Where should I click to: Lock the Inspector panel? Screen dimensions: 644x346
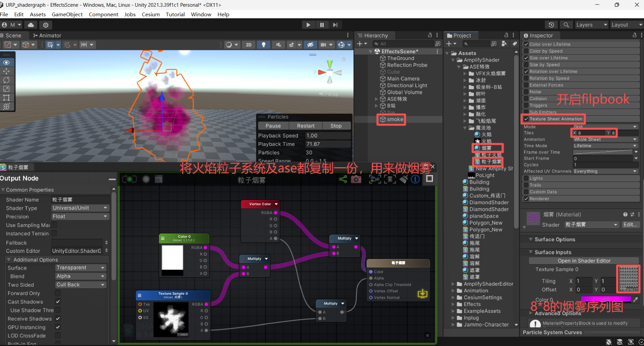point(635,35)
